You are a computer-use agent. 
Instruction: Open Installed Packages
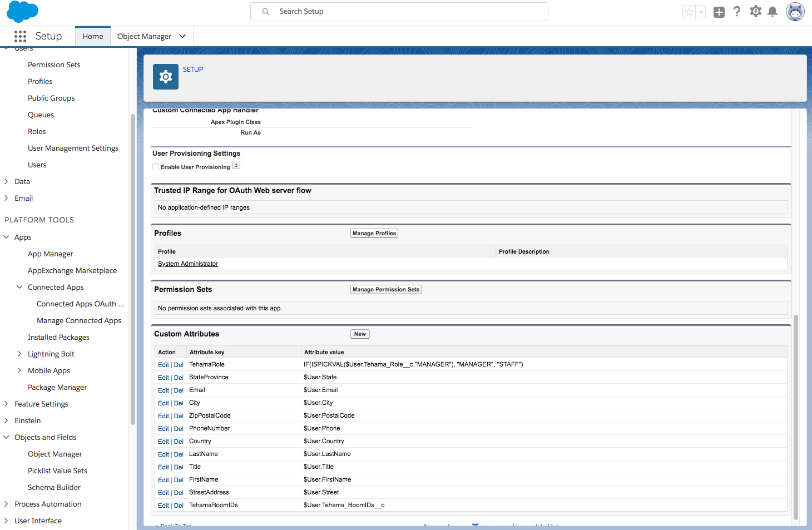pos(58,337)
